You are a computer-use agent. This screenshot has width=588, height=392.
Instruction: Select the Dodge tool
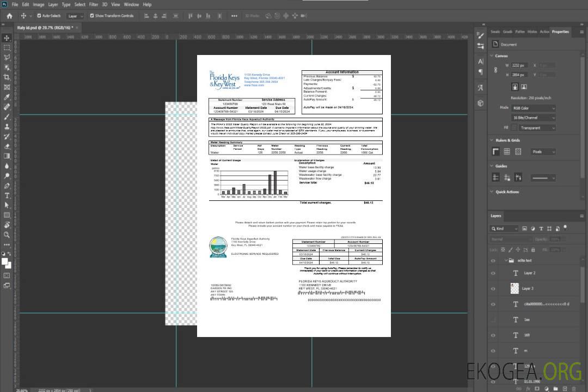(x=7, y=175)
